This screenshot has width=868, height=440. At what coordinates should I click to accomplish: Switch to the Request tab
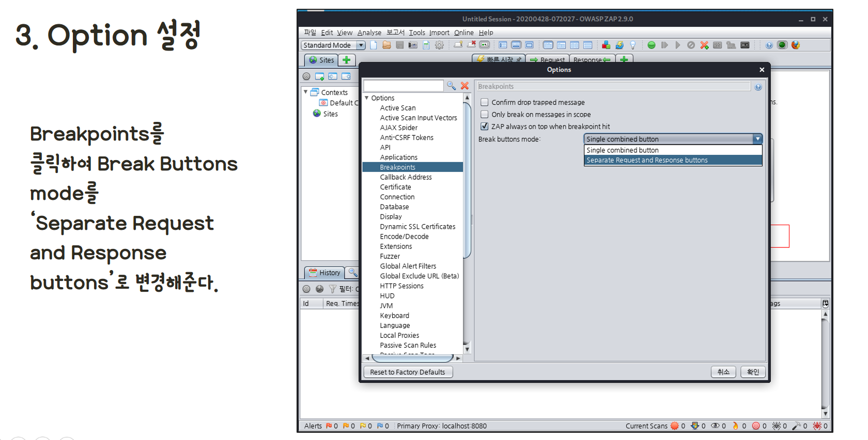pyautogui.click(x=547, y=59)
